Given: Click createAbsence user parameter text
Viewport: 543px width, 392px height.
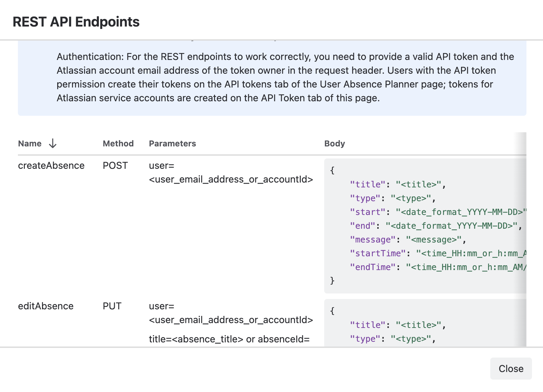Looking at the screenshot, I should (x=231, y=172).
